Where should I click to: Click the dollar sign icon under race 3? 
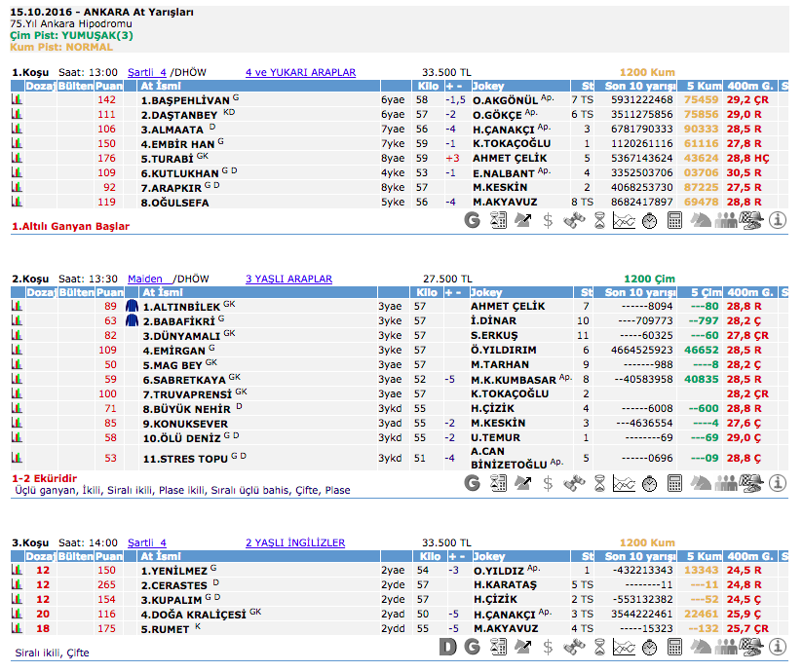coord(548,645)
